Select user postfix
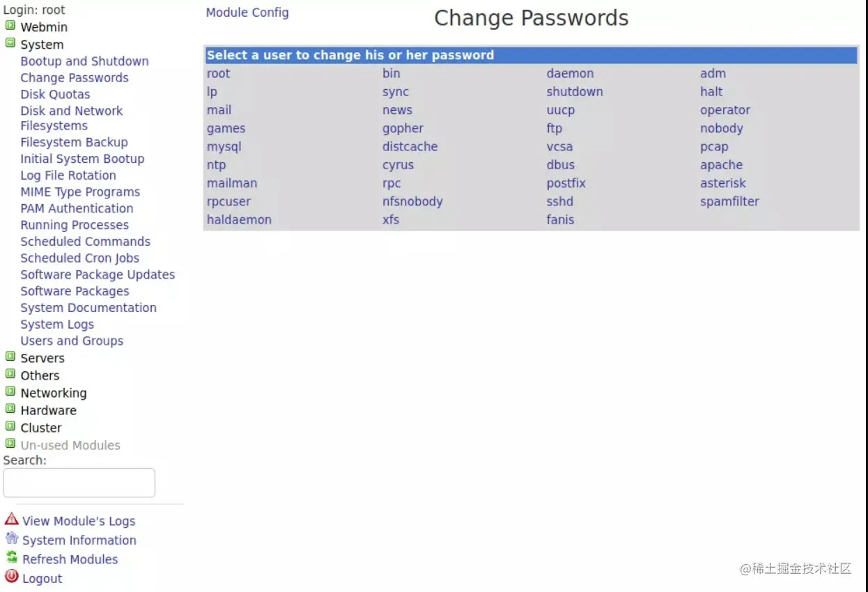 566,183
